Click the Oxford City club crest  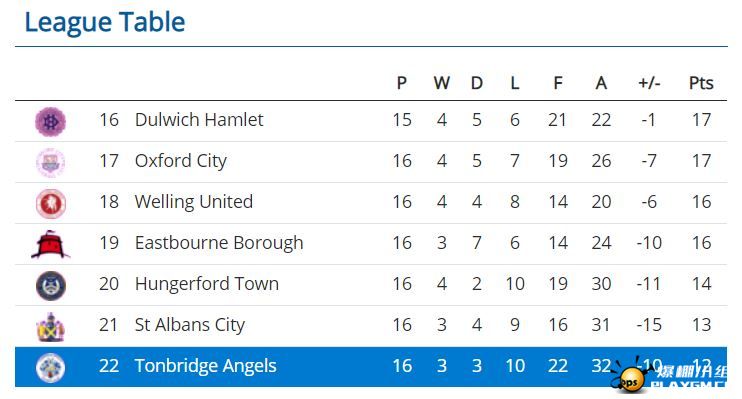[51, 162]
